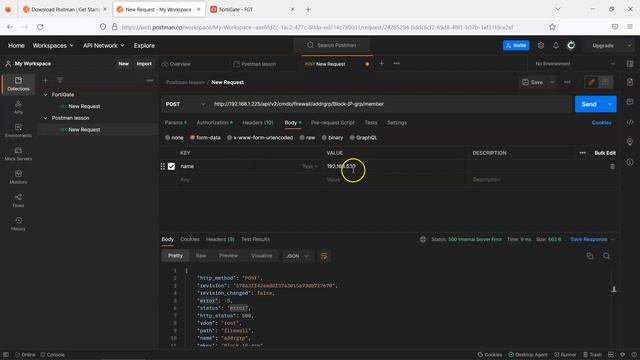Open the API Network dropdown menu
This screenshot has height=360, width=640.
(104, 46)
